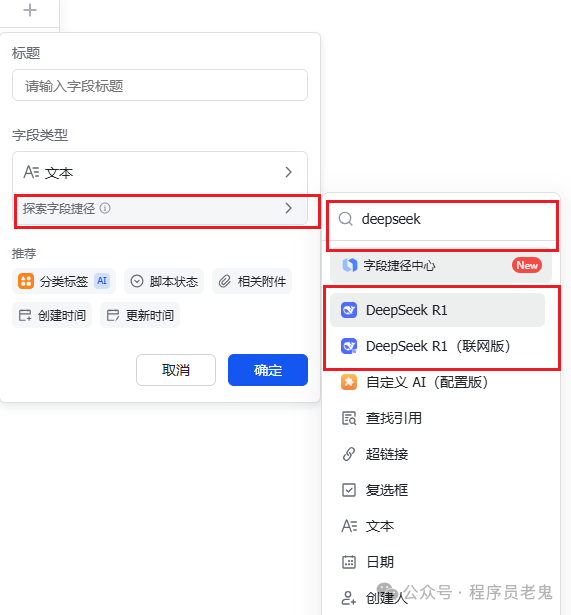Choose the 分类标签 recommended field
571x615 pixels.
coord(64,281)
